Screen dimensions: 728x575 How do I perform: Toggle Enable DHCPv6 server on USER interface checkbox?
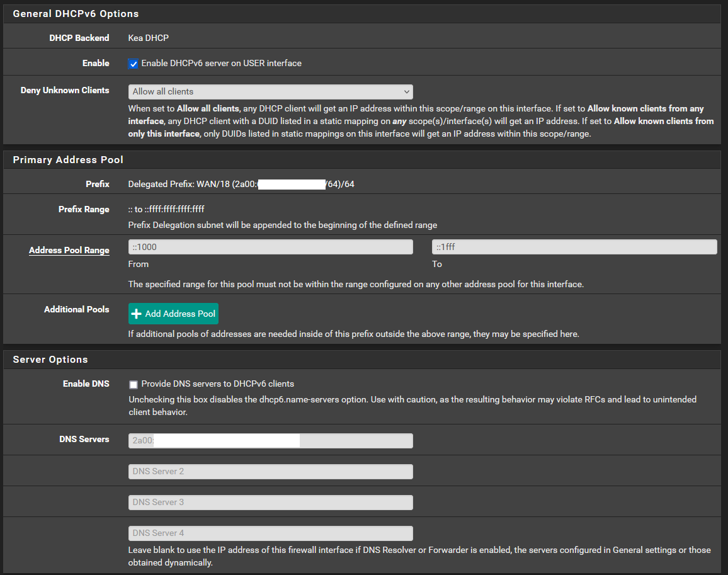coord(134,64)
